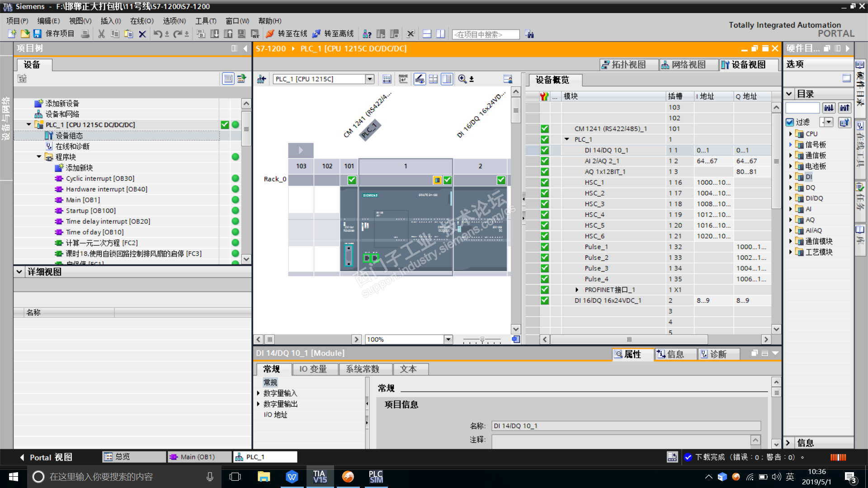Click split editor horizontally icon
Image resolution: width=868 pixels, height=488 pixels.
(427, 34)
